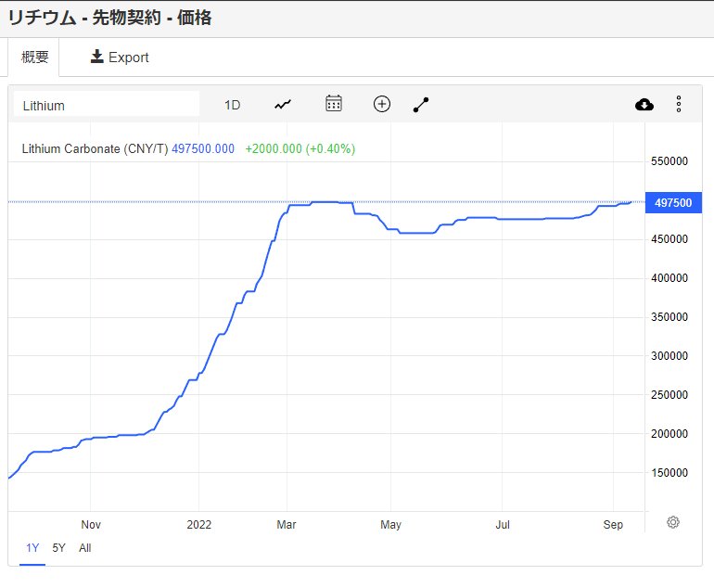Click the 450000 axis label
The image size is (714, 588).
[x=669, y=239]
